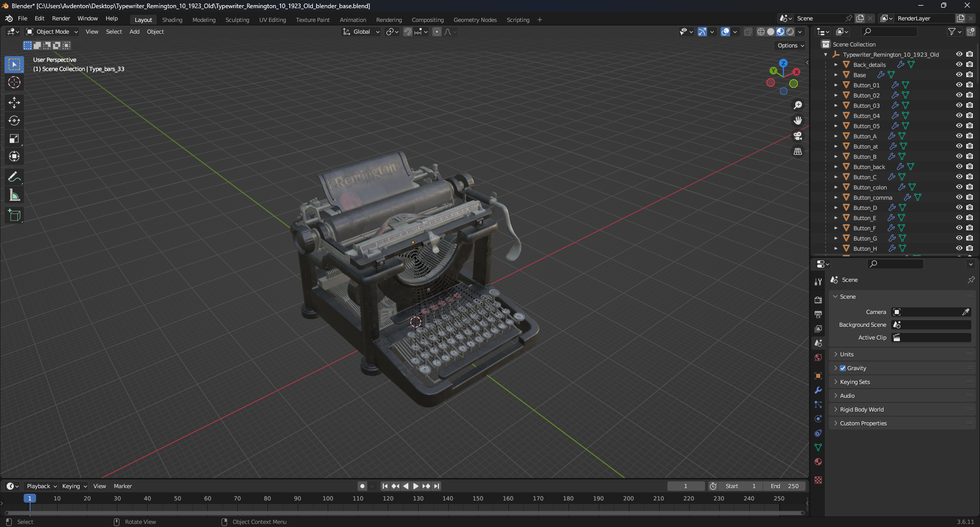This screenshot has height=527, width=980.
Task: Open the Material properties tab
Action: [x=818, y=462]
